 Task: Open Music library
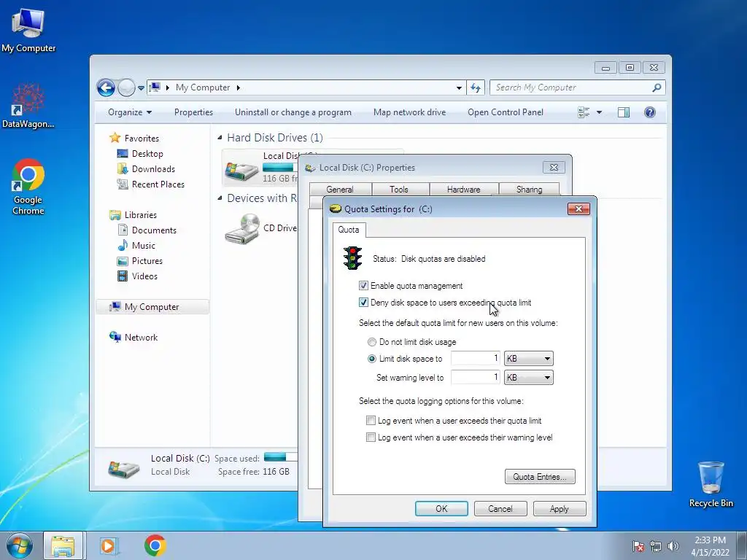136,246
